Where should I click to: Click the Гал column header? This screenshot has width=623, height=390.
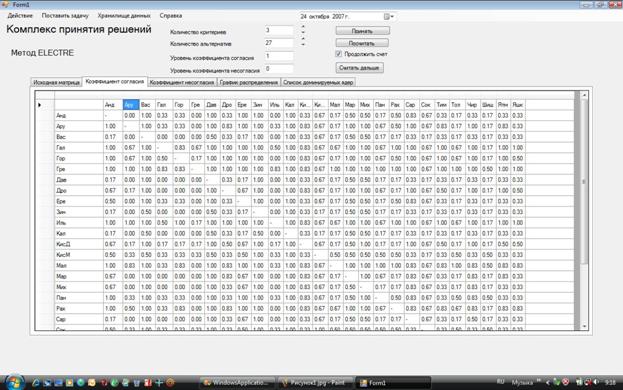(x=163, y=105)
